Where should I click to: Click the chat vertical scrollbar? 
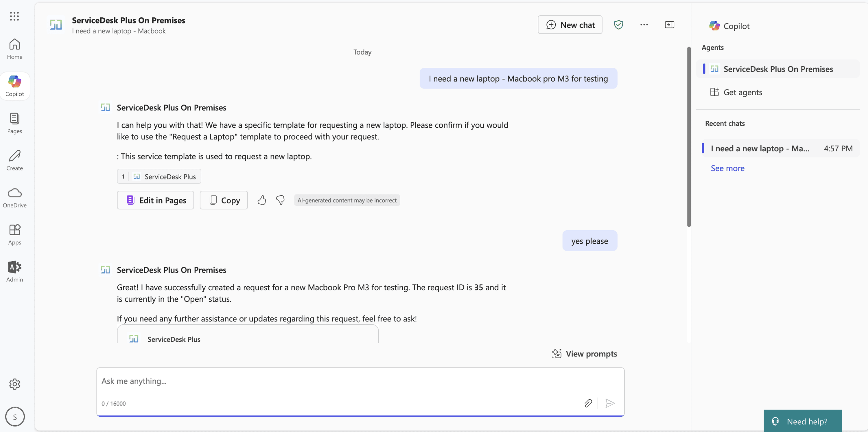[689, 137]
